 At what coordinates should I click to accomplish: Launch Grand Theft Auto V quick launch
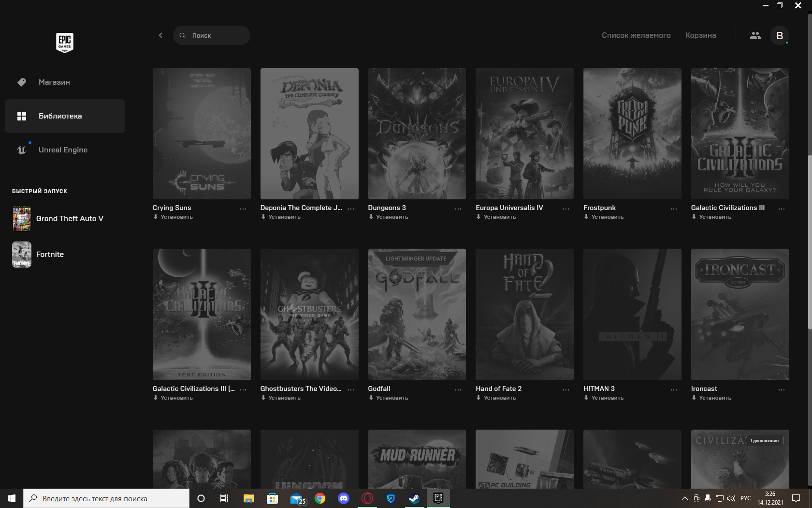(x=65, y=219)
